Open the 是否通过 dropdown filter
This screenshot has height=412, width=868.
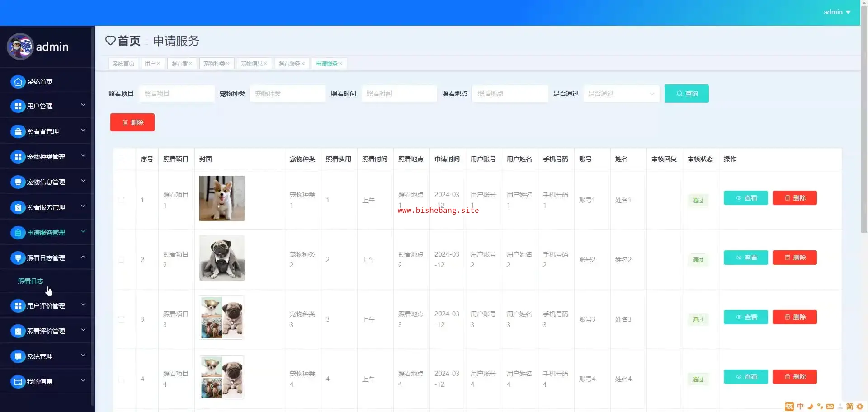click(x=622, y=94)
